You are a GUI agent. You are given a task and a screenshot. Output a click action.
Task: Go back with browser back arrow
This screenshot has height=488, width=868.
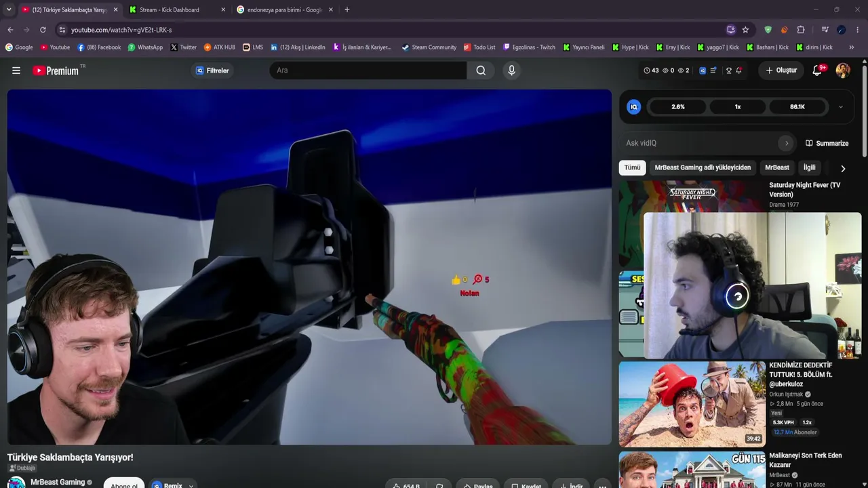point(10,30)
